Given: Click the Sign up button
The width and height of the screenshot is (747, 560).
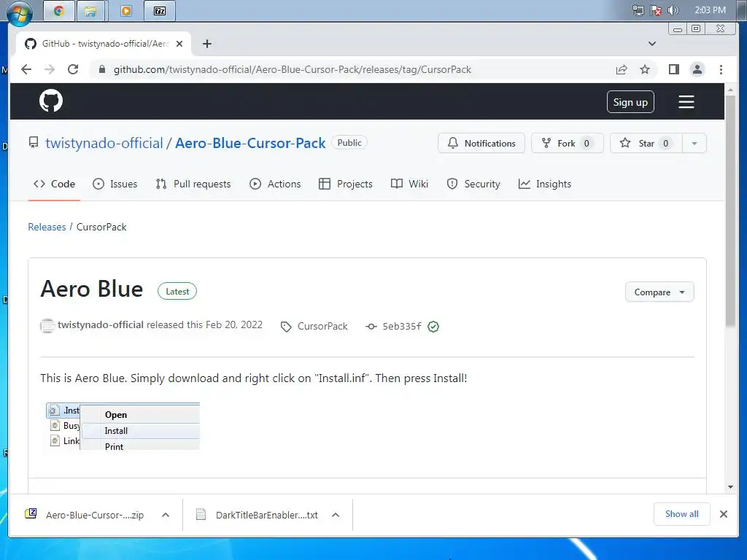Looking at the screenshot, I should tap(630, 102).
